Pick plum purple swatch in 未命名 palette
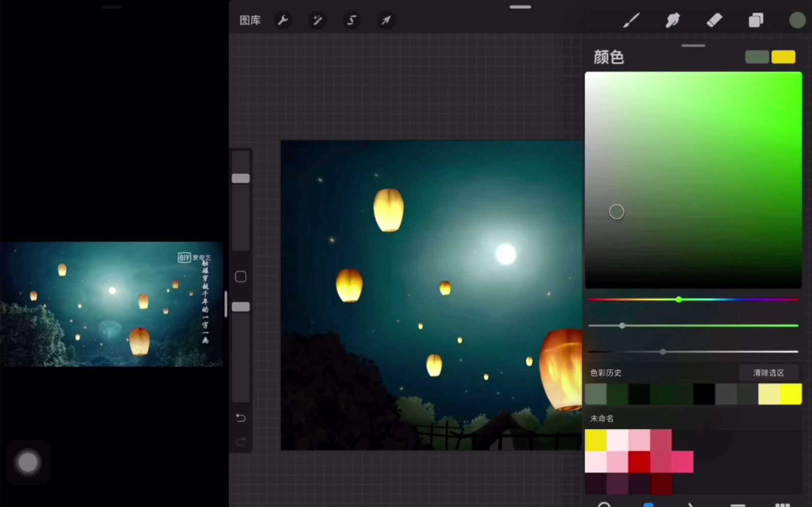The height and width of the screenshot is (507, 812). point(617,484)
